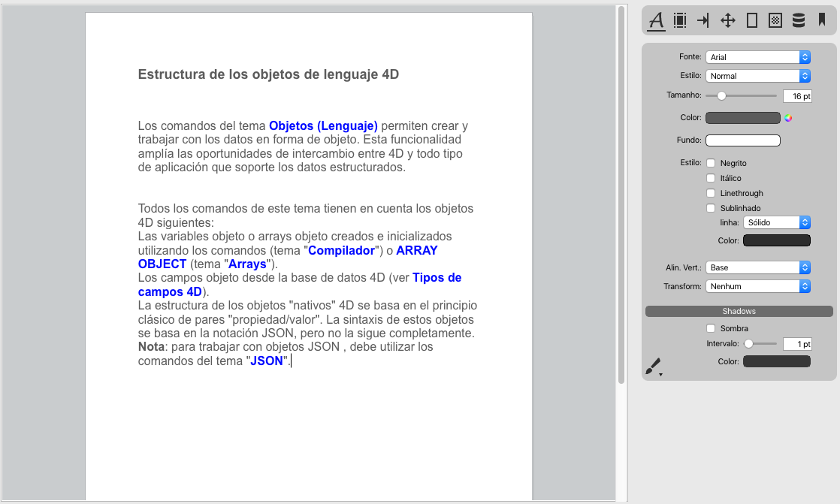840x504 pixels.
Task: Open the font settings tab icon
Action: click(x=657, y=20)
